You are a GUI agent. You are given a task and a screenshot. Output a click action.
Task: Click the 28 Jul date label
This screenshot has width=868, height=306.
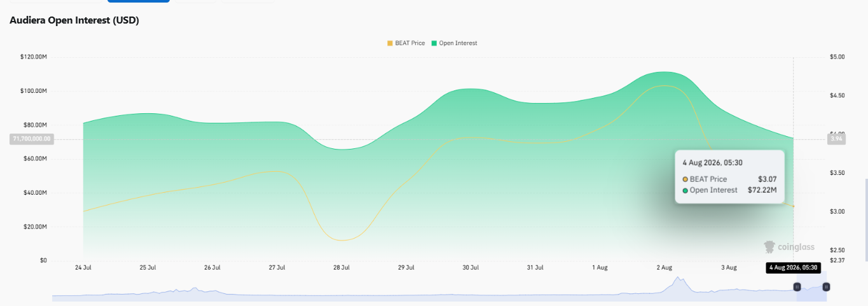[341, 268]
